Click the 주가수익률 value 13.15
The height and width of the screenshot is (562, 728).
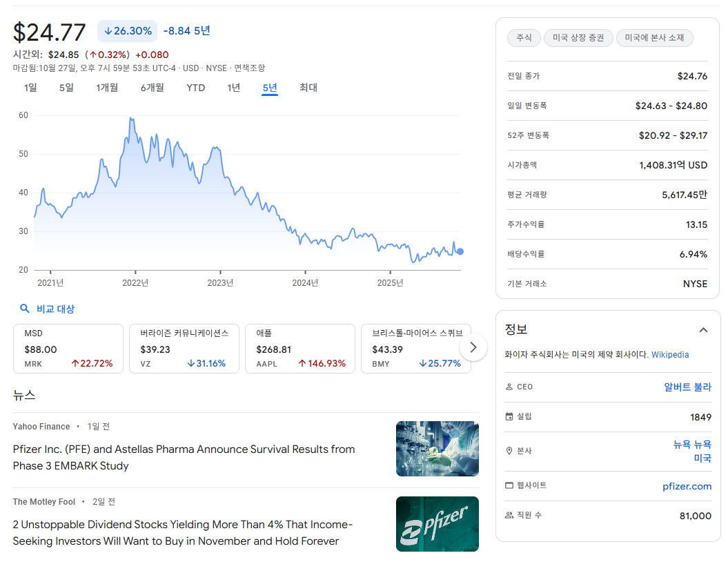pos(697,225)
